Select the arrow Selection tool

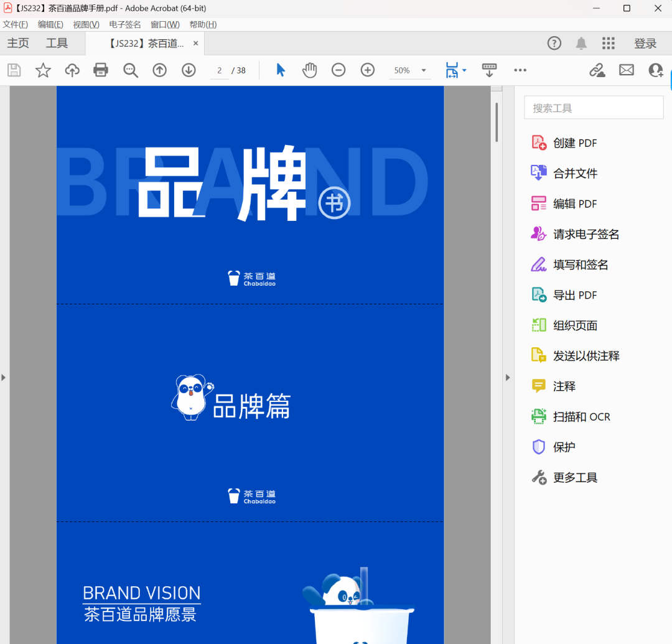pos(280,70)
